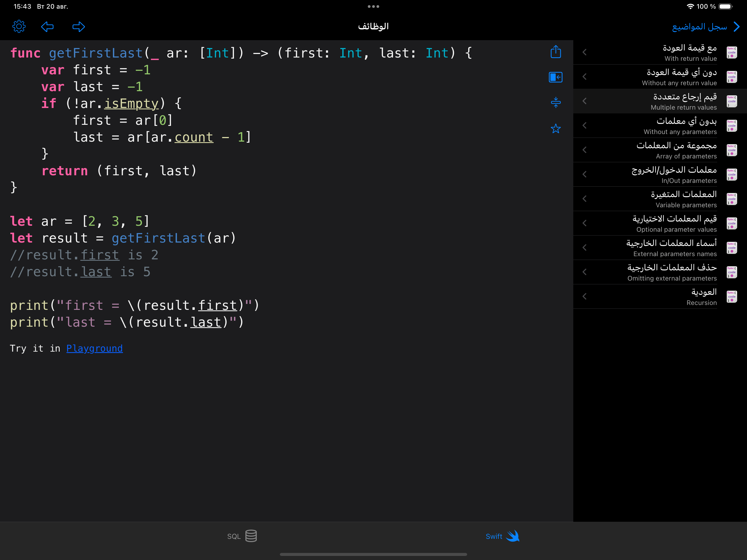Tap the clock showing 15:43
This screenshot has width=747, height=560.
point(22,7)
